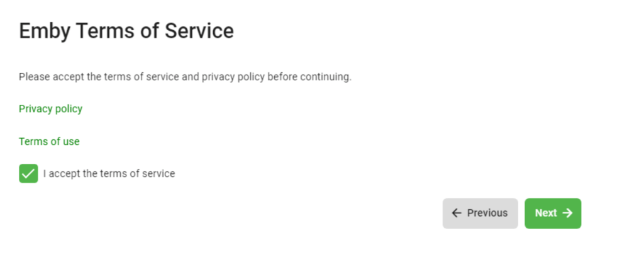Click the word "Previous" on the gray button
The width and height of the screenshot is (644, 253).
click(x=487, y=213)
